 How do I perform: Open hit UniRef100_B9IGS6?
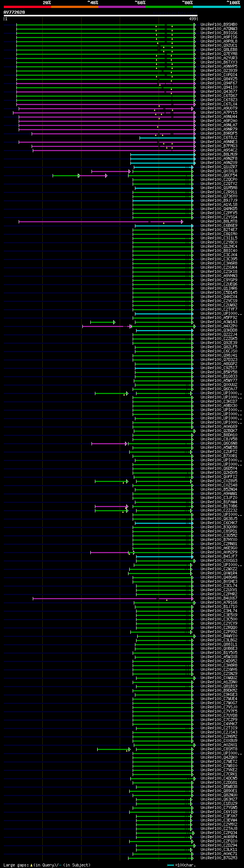(x=219, y=33)
